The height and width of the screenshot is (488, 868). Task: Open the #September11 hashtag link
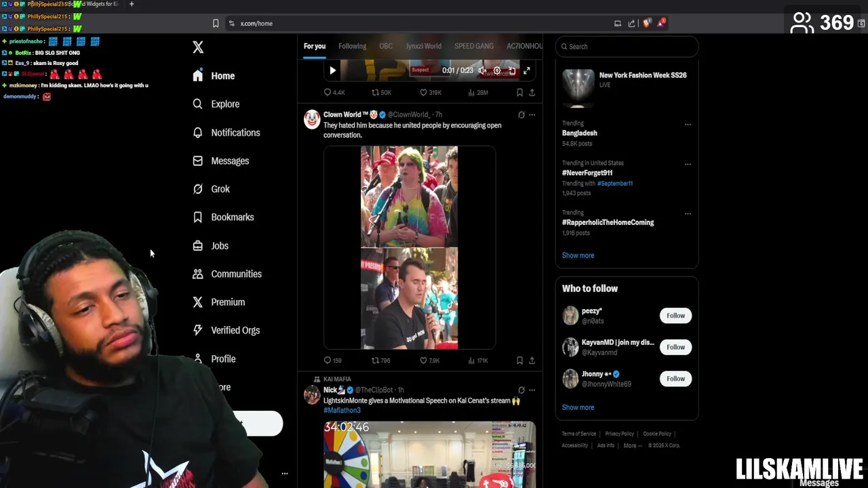click(615, 183)
